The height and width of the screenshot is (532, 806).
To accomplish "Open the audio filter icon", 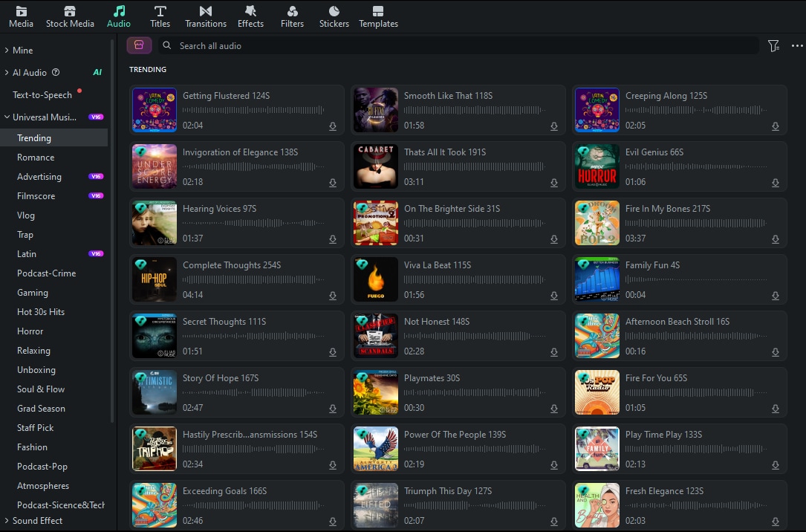I will [773, 46].
